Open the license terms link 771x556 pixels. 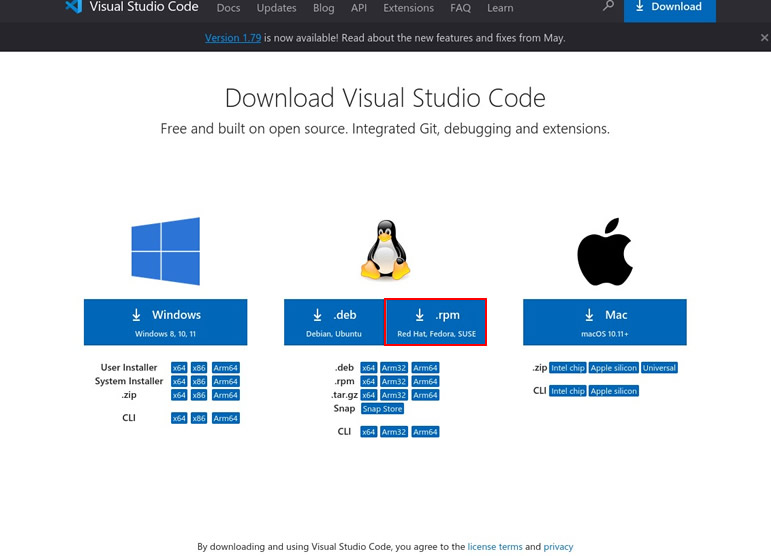tap(495, 547)
